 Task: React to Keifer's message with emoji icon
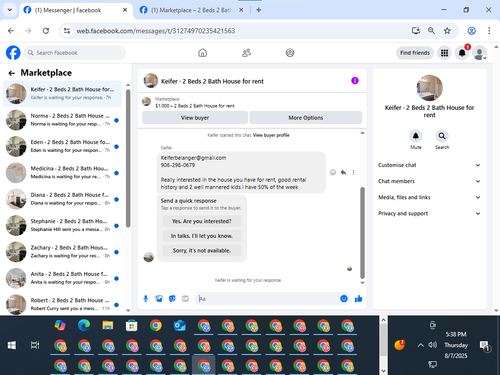click(333, 172)
